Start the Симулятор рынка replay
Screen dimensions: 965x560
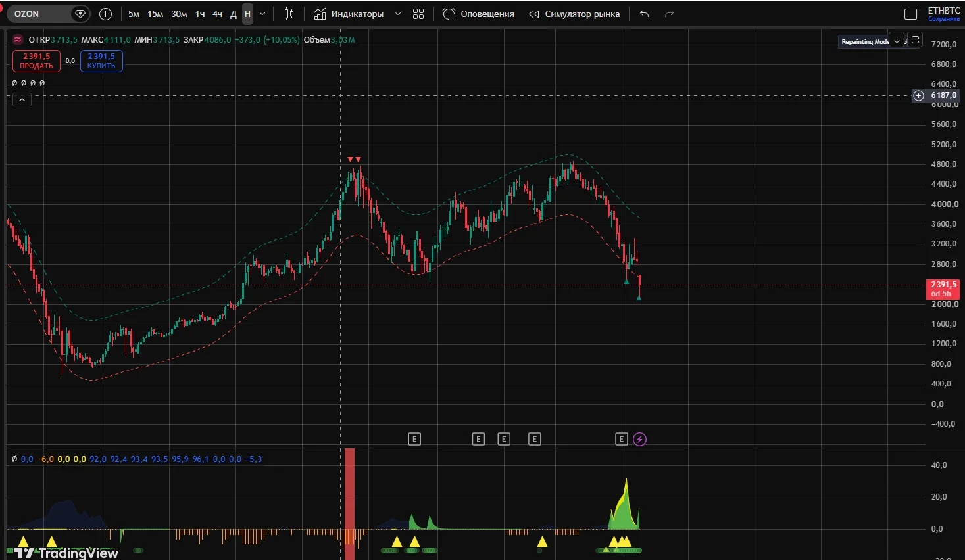coord(574,14)
